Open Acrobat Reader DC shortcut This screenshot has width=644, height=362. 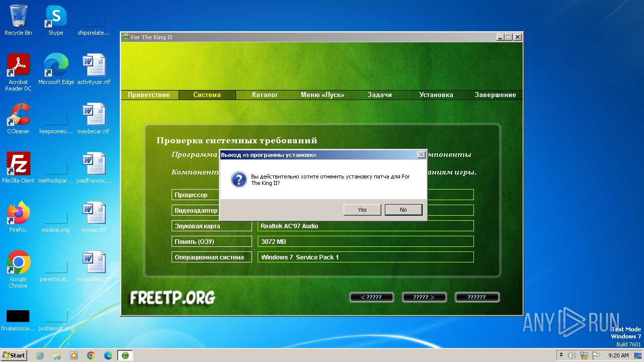18,73
